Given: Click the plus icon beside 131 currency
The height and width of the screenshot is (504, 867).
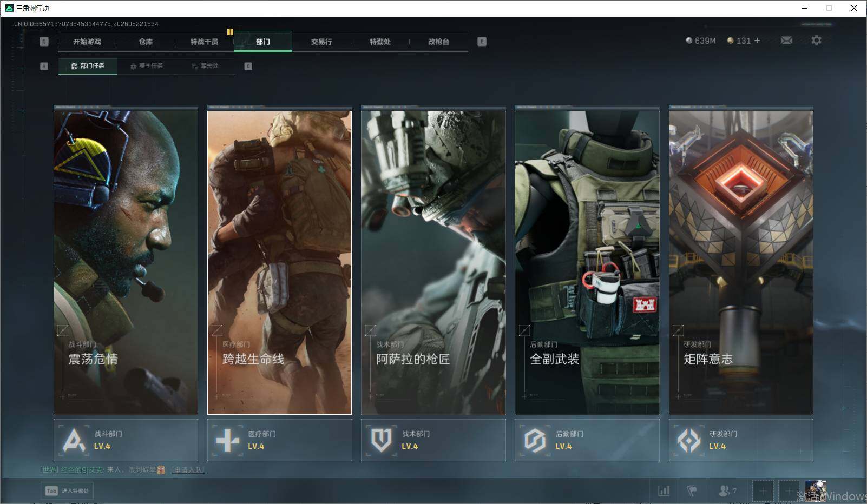Looking at the screenshot, I should click(x=757, y=41).
